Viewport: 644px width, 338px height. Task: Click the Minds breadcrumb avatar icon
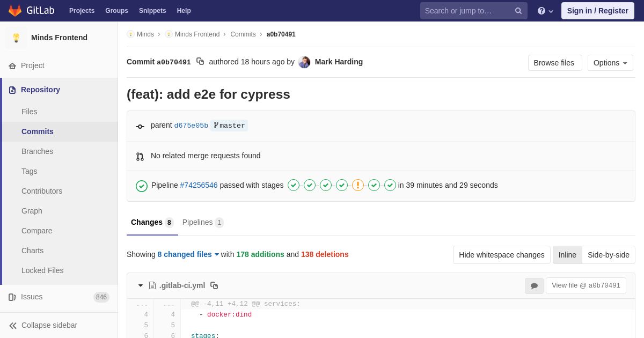(x=130, y=34)
